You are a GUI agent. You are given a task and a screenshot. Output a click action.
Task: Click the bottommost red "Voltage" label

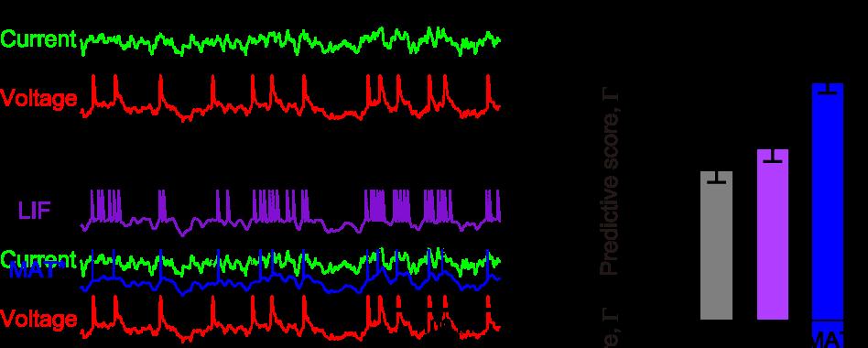tap(38, 320)
